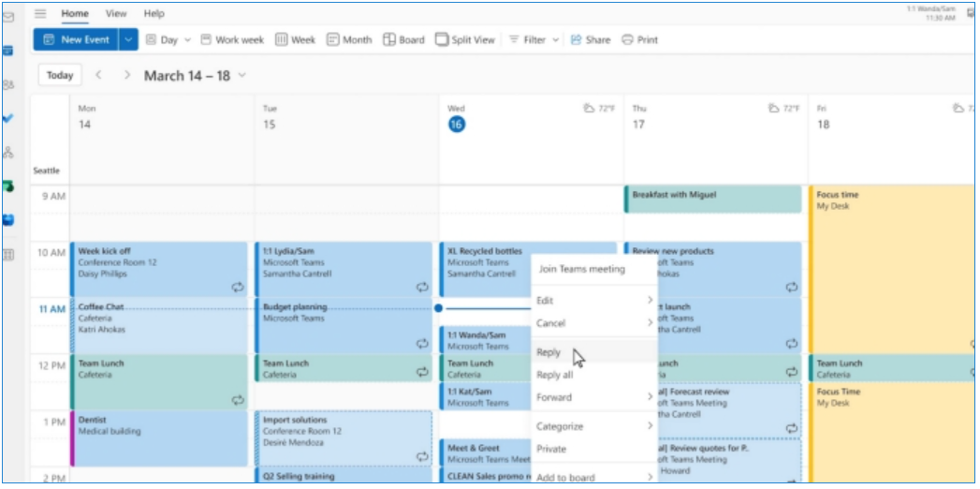Click the Week kick off recurrence icon
980x489 pixels.
click(238, 287)
